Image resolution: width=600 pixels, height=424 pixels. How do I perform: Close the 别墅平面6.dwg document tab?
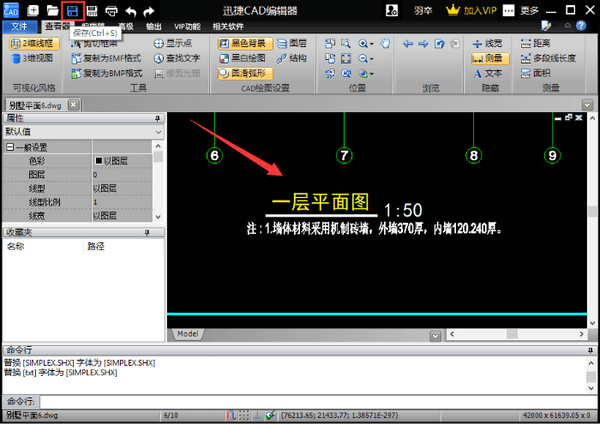pos(73,104)
